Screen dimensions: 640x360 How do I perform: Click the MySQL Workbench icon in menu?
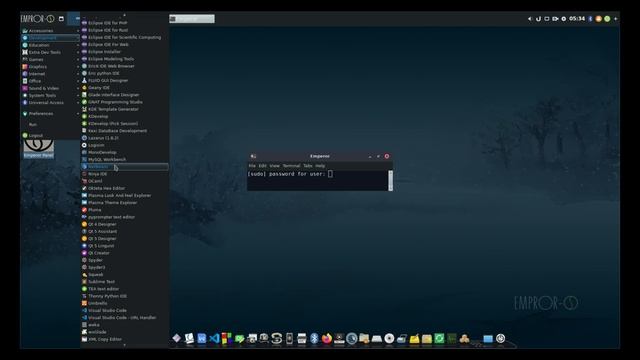84,159
